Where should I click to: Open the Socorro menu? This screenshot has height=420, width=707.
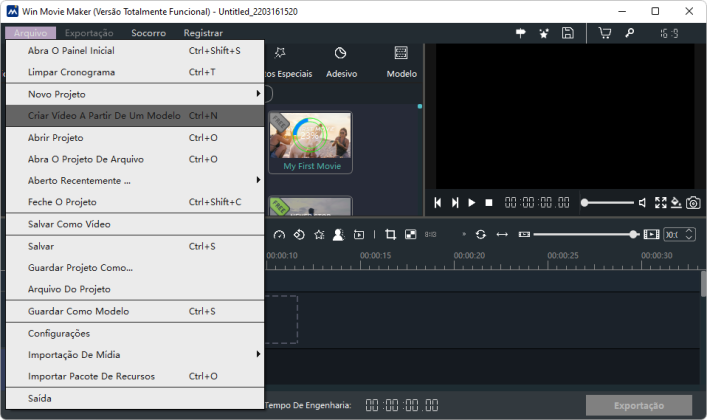[148, 33]
